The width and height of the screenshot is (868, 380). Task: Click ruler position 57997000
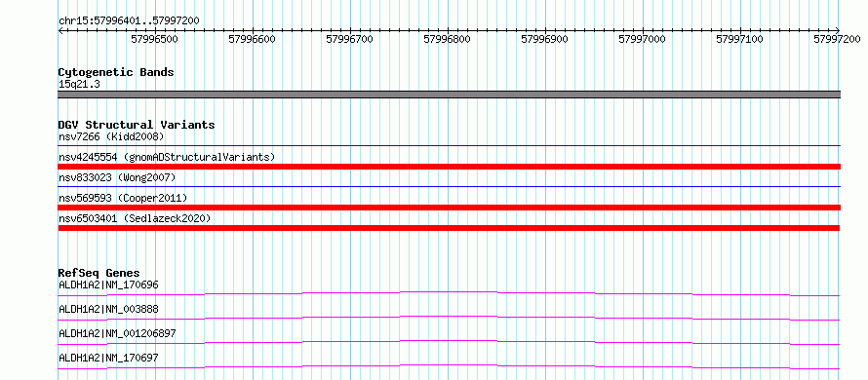(642, 39)
